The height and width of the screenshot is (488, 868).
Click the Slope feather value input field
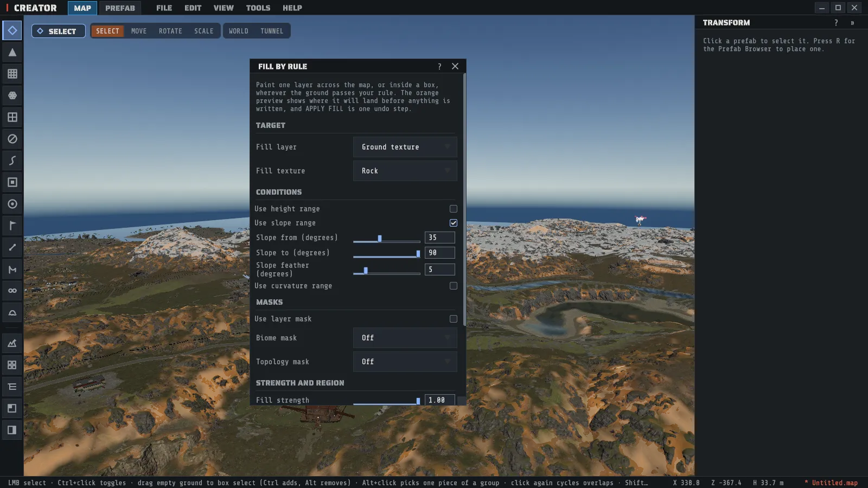[x=439, y=269]
